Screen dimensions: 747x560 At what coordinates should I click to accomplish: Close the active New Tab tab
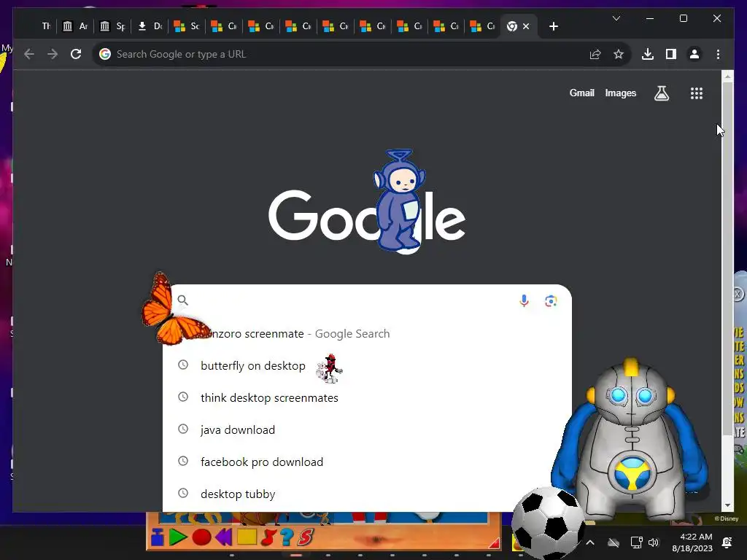(x=526, y=26)
